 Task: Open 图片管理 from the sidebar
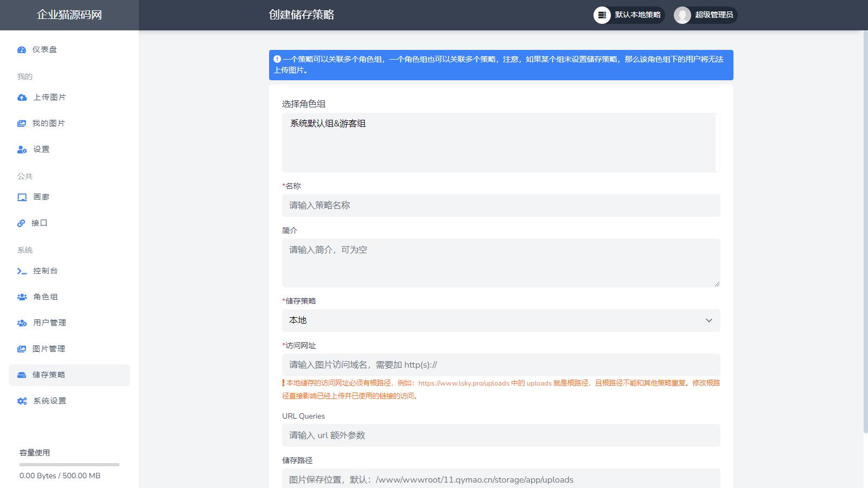coord(48,349)
